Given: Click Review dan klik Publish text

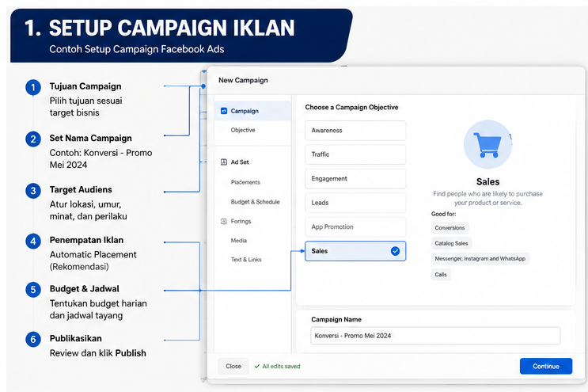Looking at the screenshot, I should (x=98, y=353).
